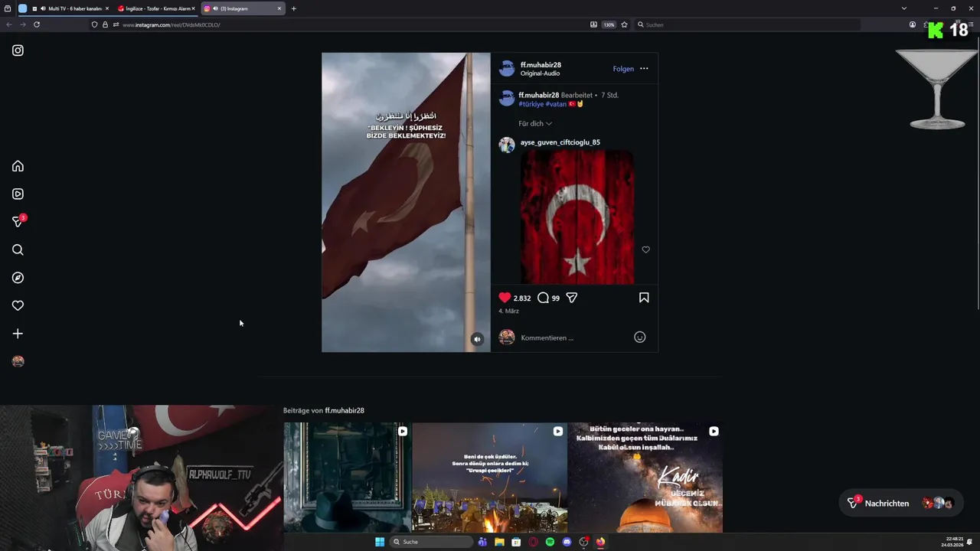Image resolution: width=980 pixels, height=551 pixels.
Task: Click the taskbar Suche box
Action: tap(431, 542)
